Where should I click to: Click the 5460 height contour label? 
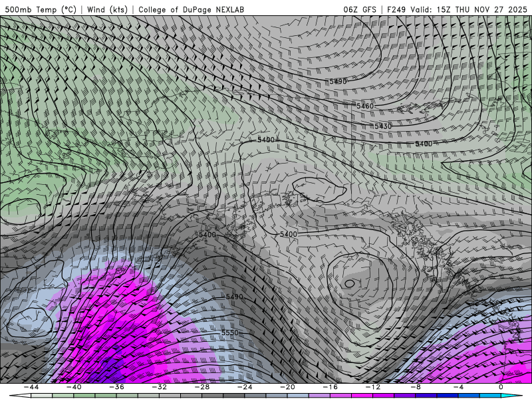point(365,106)
